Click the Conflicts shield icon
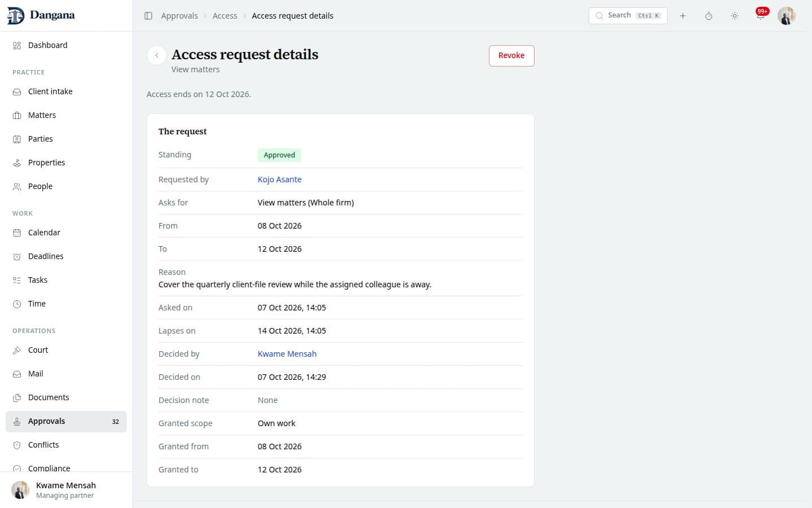Viewport: 812px width, 508px height. click(x=17, y=445)
